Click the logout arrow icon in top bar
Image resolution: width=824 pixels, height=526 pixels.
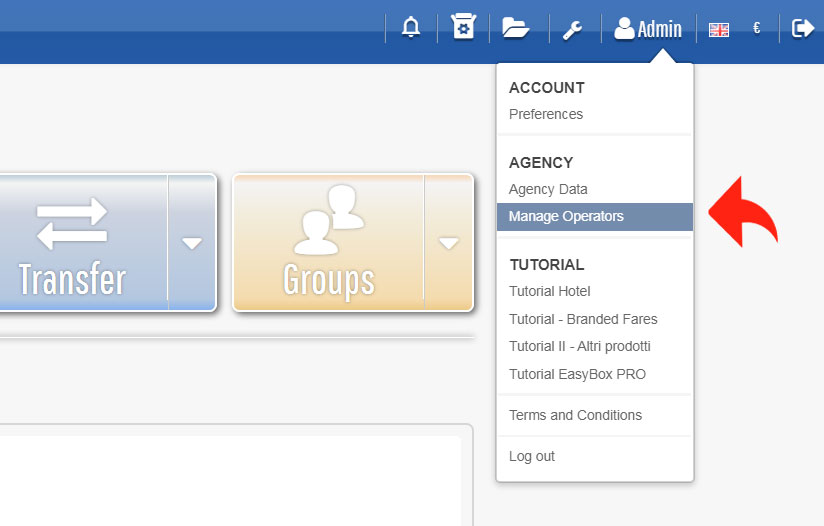[802, 28]
